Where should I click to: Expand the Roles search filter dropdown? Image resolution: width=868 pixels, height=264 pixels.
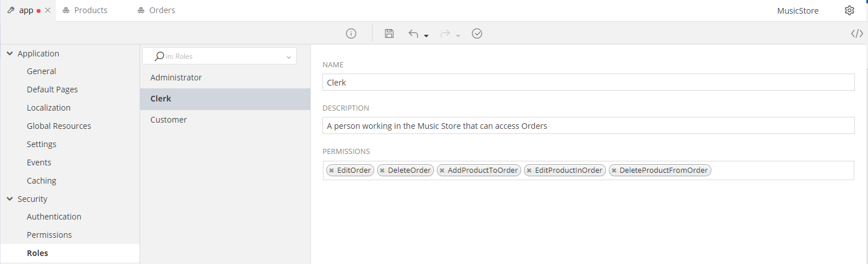pos(289,56)
